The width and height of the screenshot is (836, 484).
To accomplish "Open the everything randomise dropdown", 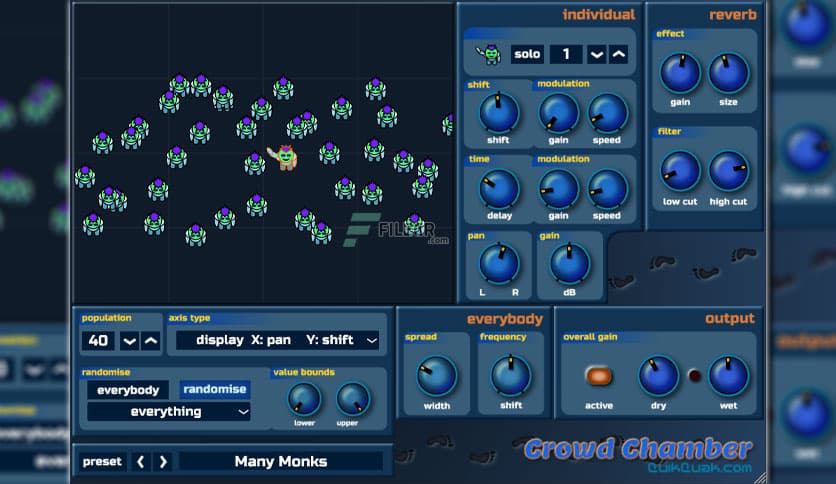I will (x=168, y=412).
